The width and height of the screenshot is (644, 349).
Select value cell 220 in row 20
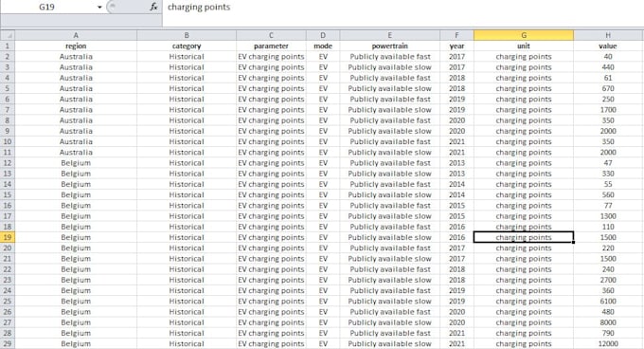(x=608, y=248)
